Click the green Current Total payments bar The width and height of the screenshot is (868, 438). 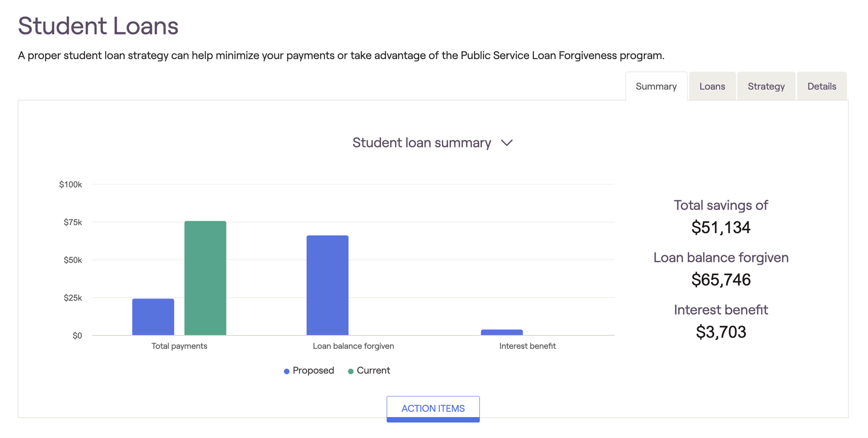tap(205, 278)
